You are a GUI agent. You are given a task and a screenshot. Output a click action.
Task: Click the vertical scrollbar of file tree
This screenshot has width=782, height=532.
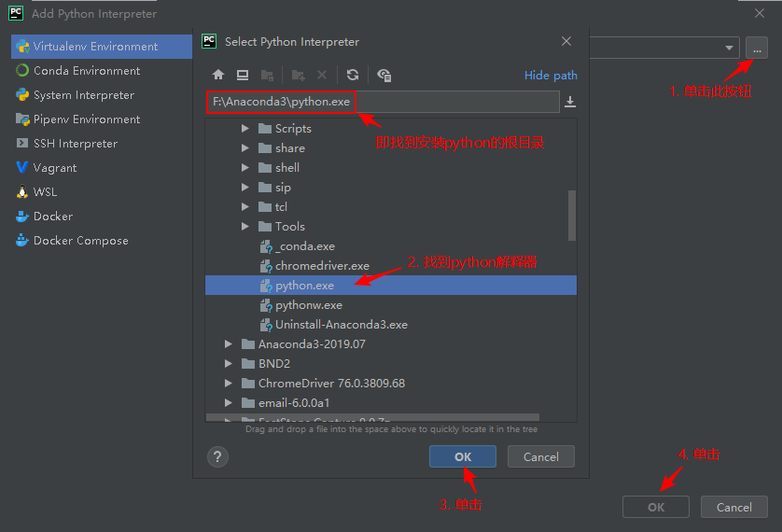coord(572,216)
